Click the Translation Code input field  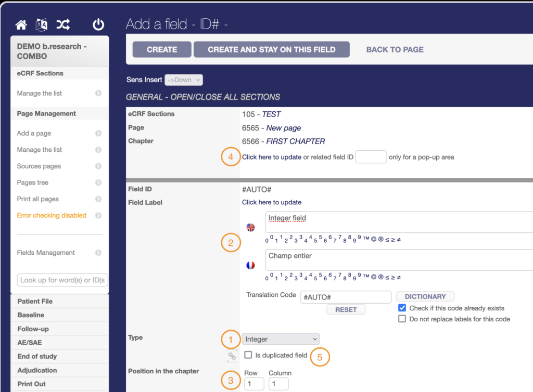pyautogui.click(x=346, y=296)
